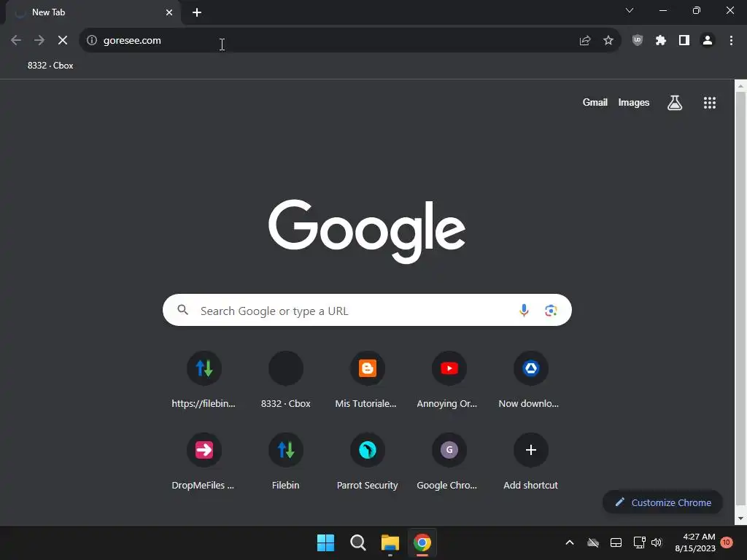The image size is (747, 560).
Task: Close the New Tab tab
Action: 169,12
